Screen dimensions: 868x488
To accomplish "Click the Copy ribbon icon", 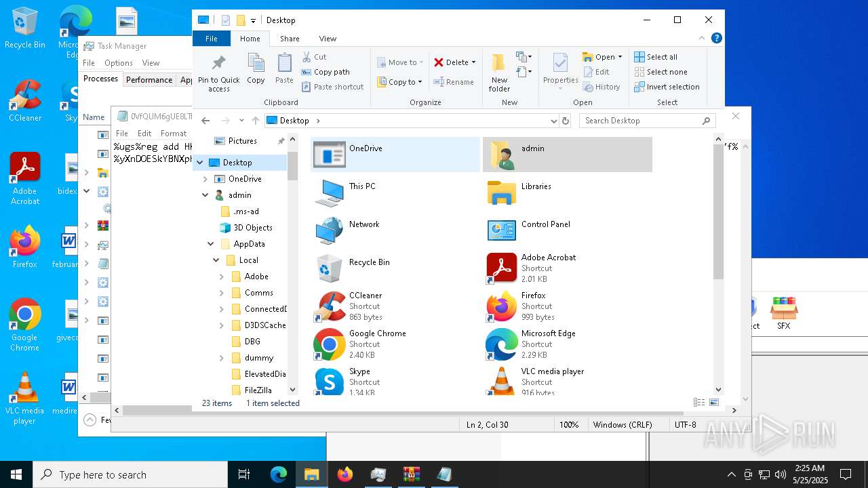I will click(x=256, y=69).
